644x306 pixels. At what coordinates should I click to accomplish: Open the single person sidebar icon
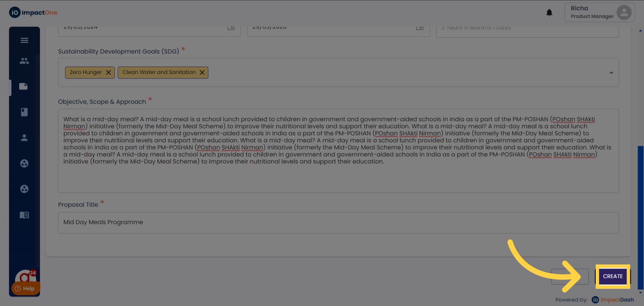24,138
